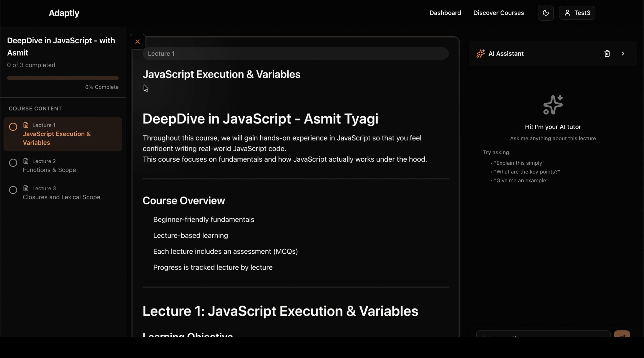This screenshot has height=358, width=644.
Task: Open Closures and Lexical Scope lecture
Action: (x=61, y=197)
